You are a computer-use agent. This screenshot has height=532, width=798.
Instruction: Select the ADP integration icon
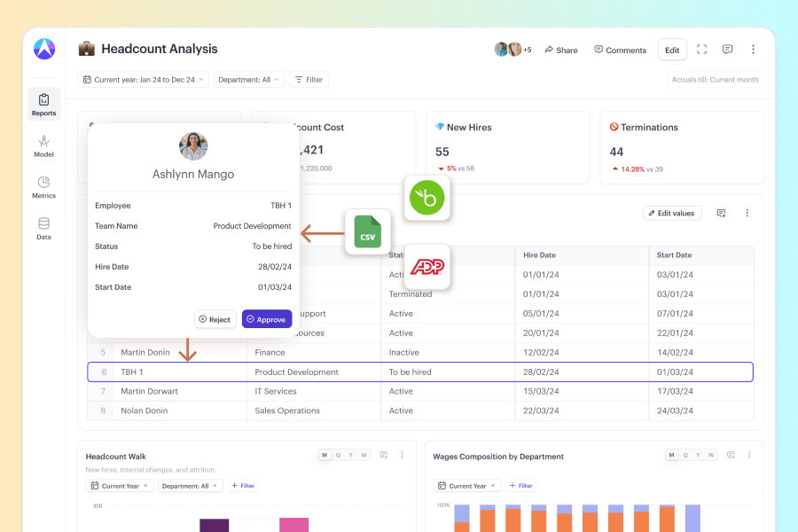click(x=427, y=266)
